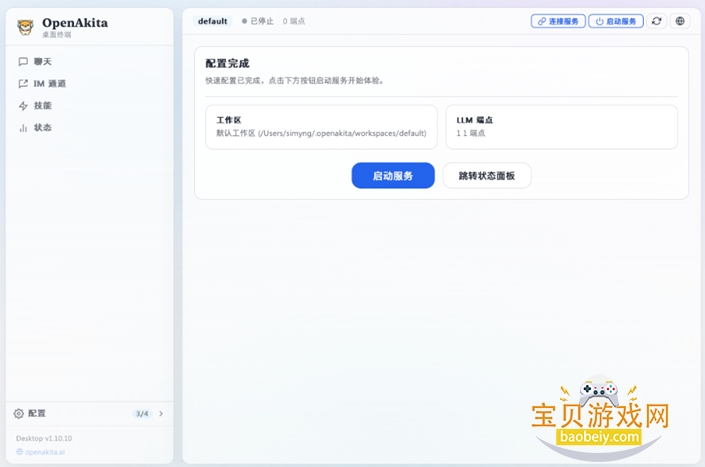The width and height of the screenshot is (705, 467).
Task: Click the 配置 gear icon
Action: pyautogui.click(x=19, y=413)
